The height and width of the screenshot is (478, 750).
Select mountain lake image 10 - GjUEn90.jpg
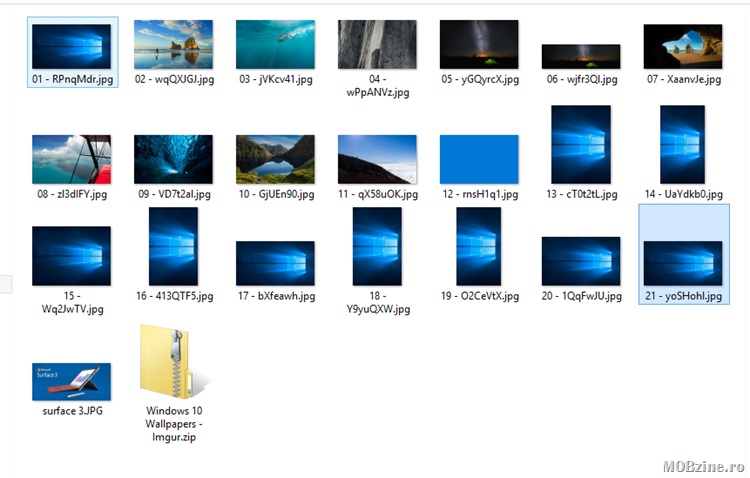(275, 160)
